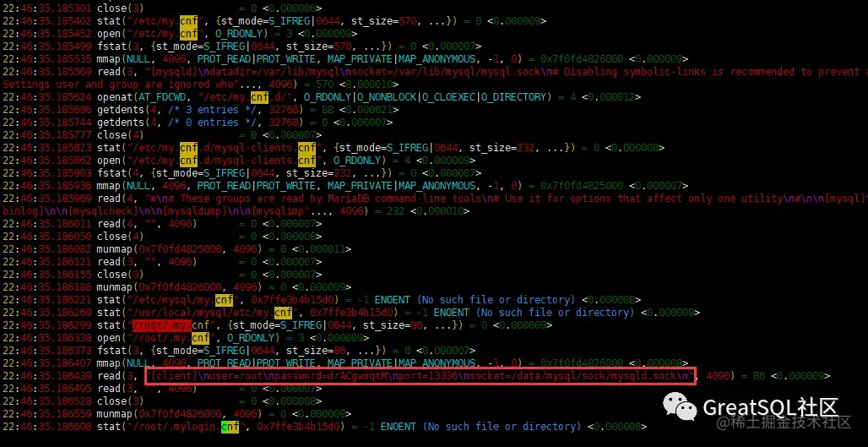
Task: Click the read(4) line mentioning MariaDB command-line tools
Action: [x=435, y=199]
